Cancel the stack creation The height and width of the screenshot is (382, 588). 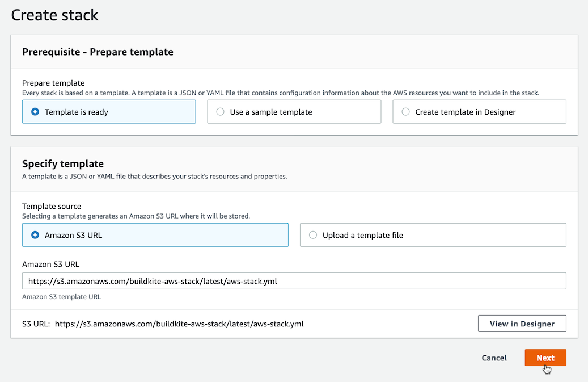pyautogui.click(x=494, y=358)
